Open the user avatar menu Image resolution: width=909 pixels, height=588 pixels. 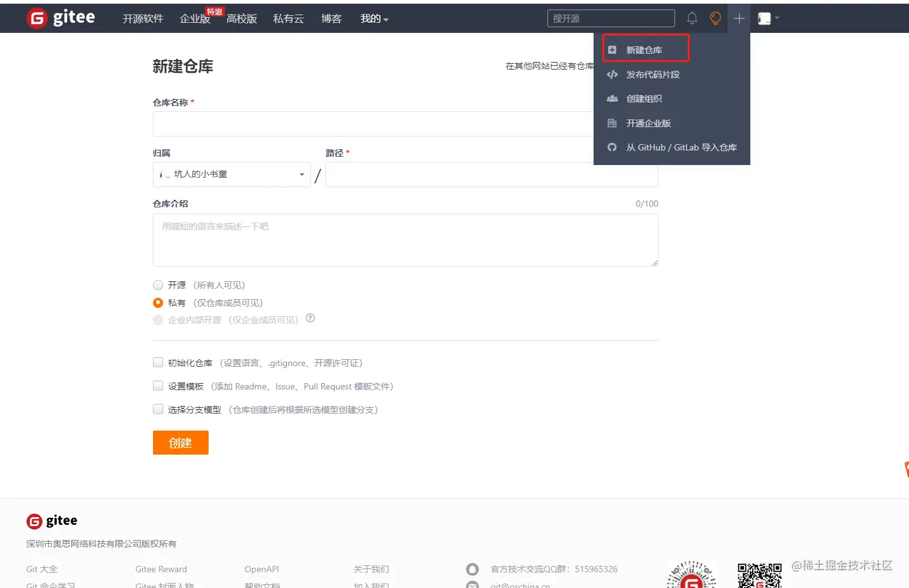(x=768, y=18)
